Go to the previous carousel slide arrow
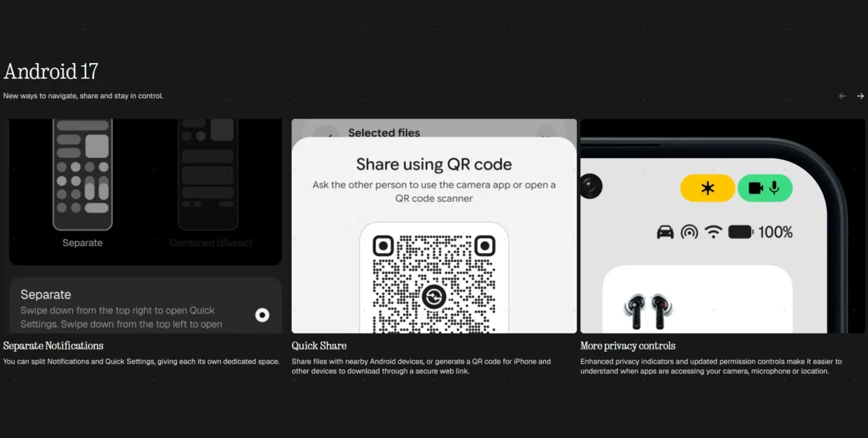 [x=842, y=96]
